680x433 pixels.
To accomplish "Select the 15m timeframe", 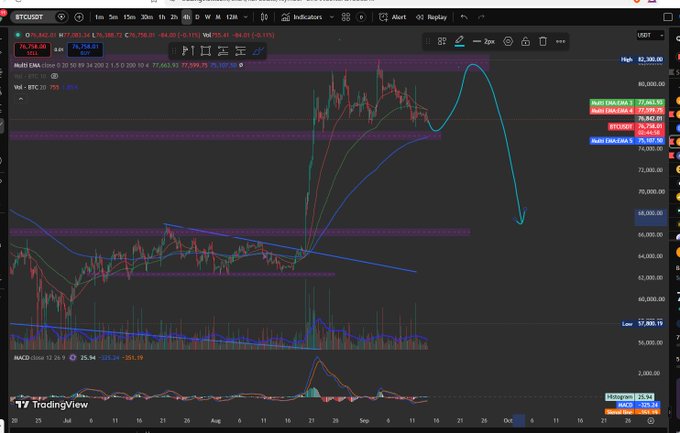I will pos(129,17).
